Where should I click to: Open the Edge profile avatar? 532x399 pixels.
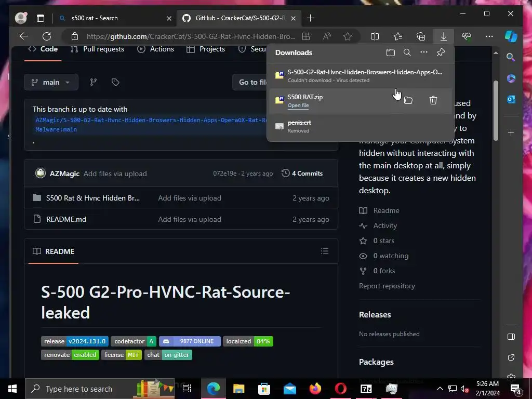click(21, 18)
